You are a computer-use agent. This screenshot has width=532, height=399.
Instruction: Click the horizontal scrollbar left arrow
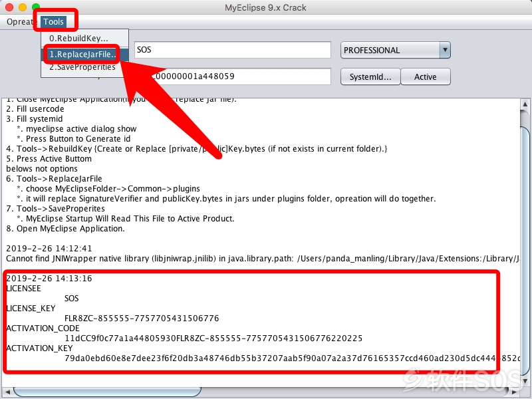(x=7, y=392)
